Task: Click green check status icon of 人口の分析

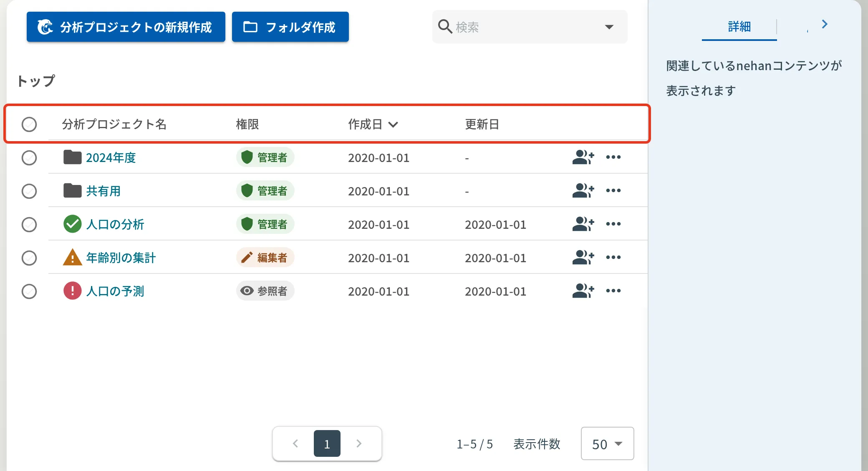Action: click(x=72, y=224)
